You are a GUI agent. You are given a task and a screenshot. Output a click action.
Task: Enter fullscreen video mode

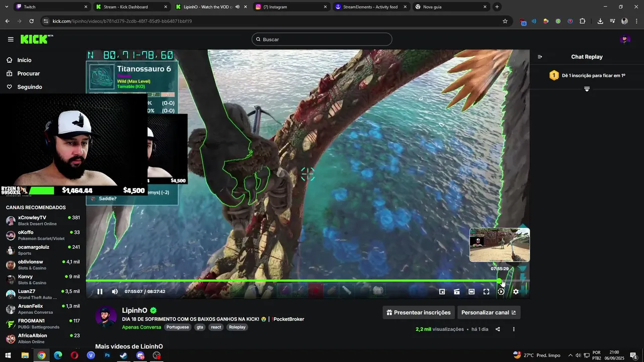tap(487, 292)
